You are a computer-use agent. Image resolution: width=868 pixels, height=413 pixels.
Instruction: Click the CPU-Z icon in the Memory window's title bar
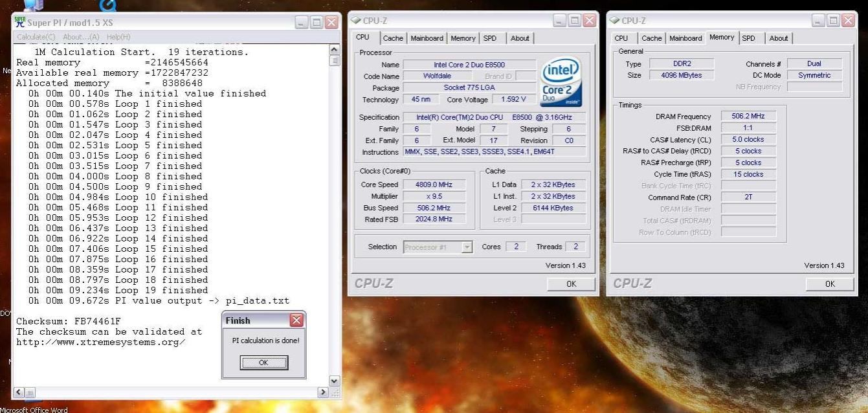(x=614, y=21)
